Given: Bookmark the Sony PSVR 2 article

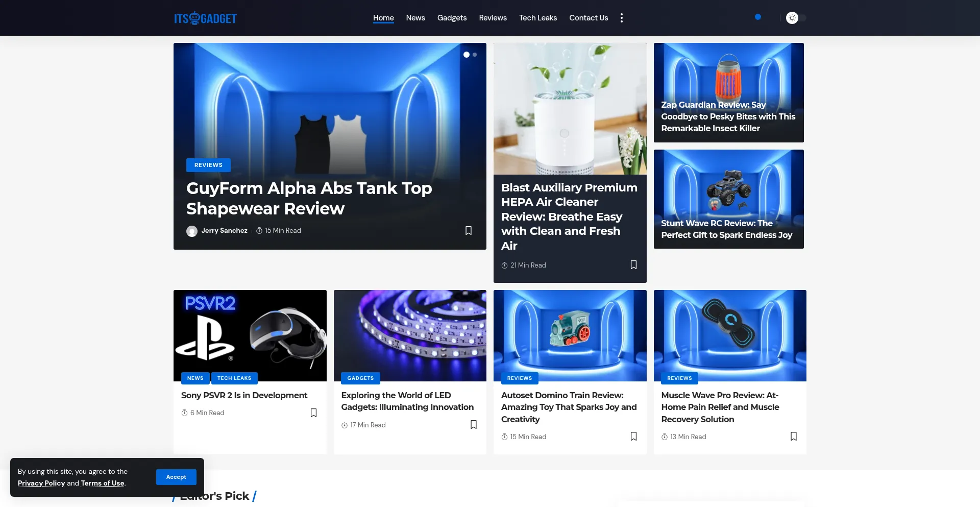Looking at the screenshot, I should [x=313, y=413].
